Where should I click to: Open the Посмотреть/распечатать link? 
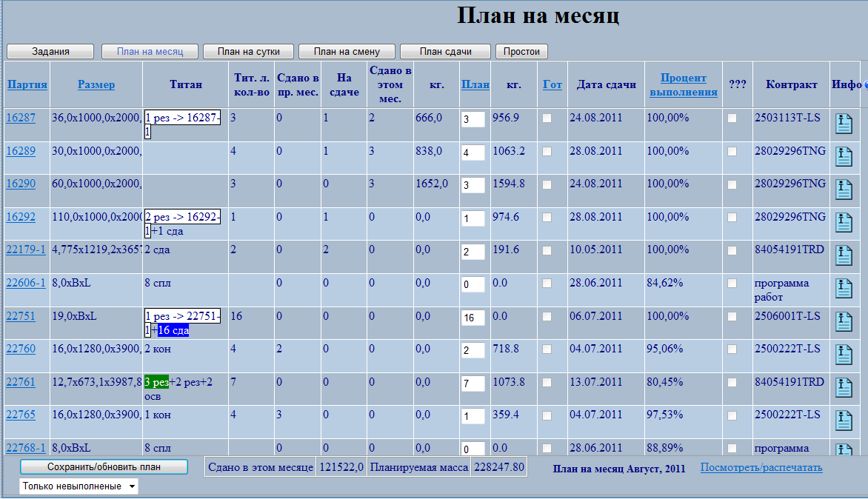[x=761, y=467]
